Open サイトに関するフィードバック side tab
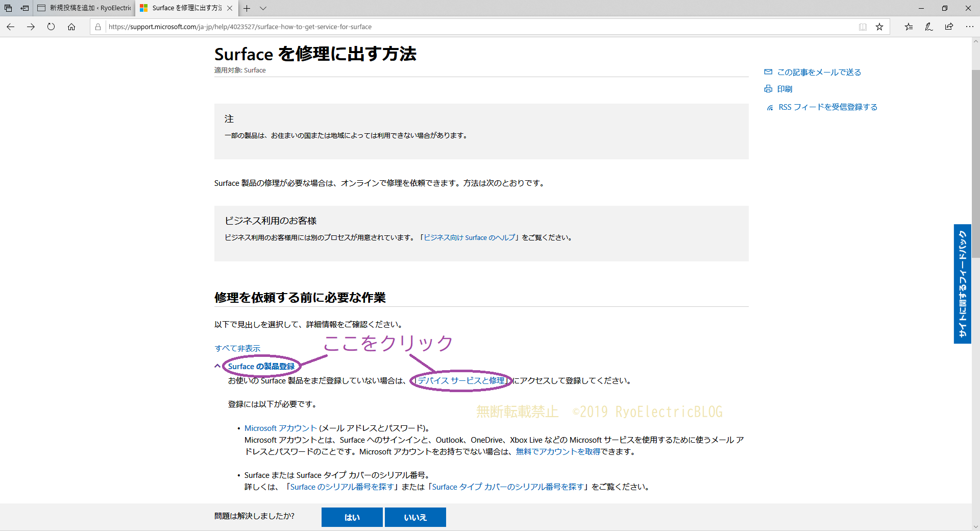The height and width of the screenshot is (531, 980). (962, 284)
